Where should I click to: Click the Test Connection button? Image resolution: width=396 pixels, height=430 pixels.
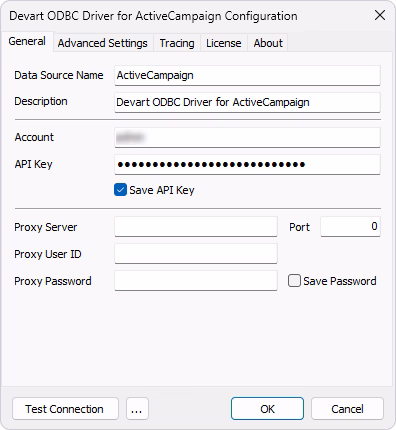tap(65, 409)
